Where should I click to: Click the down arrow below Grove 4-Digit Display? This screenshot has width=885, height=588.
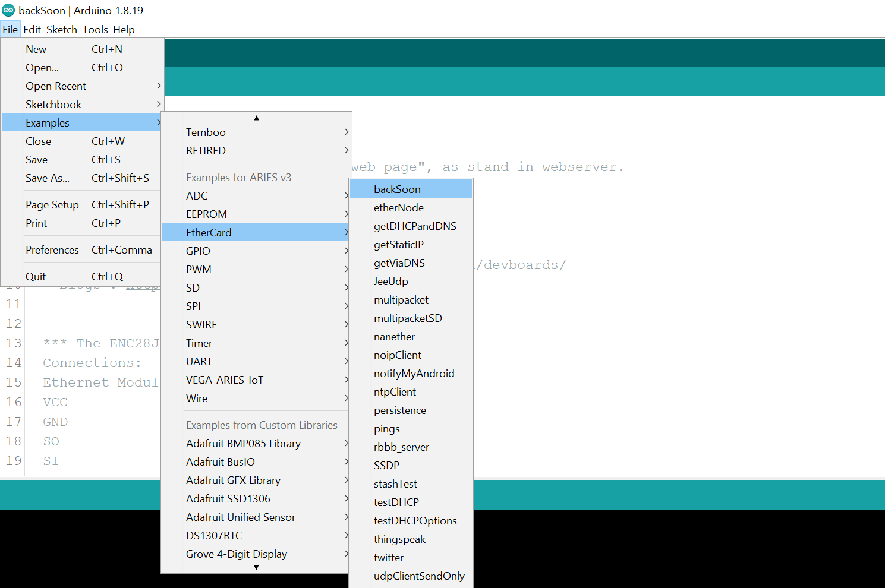(x=256, y=567)
